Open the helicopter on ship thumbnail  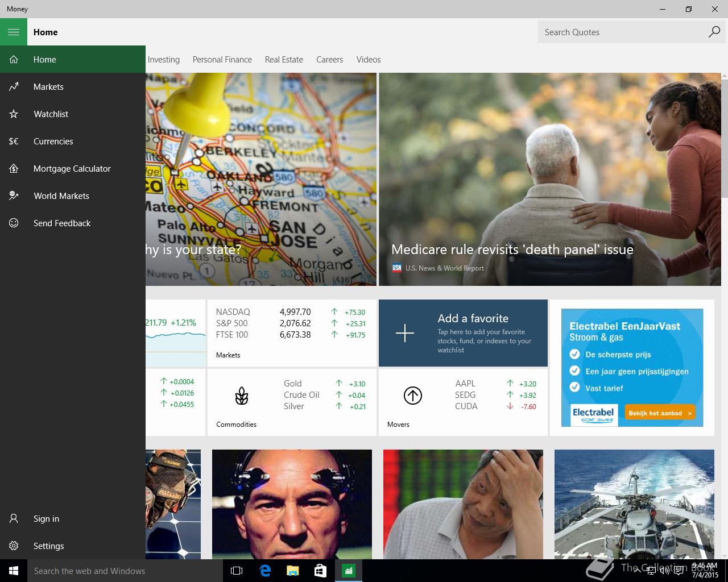[x=634, y=505]
